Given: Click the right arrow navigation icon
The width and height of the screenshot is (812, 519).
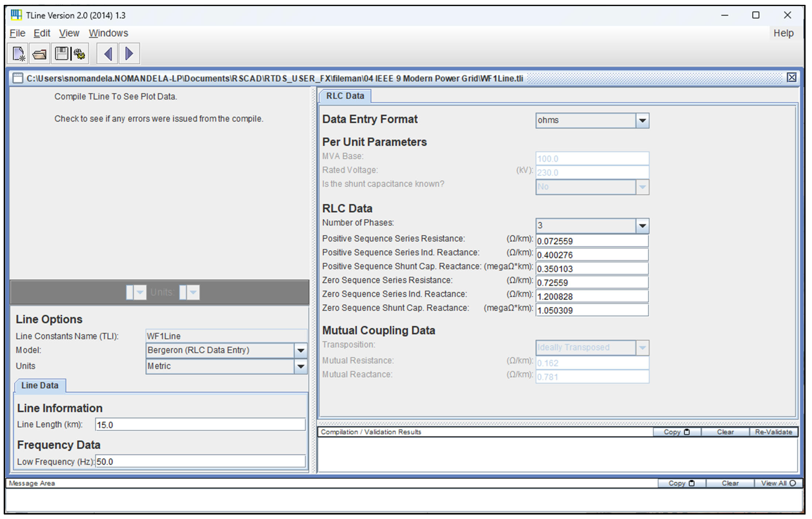Looking at the screenshot, I should coord(129,54).
